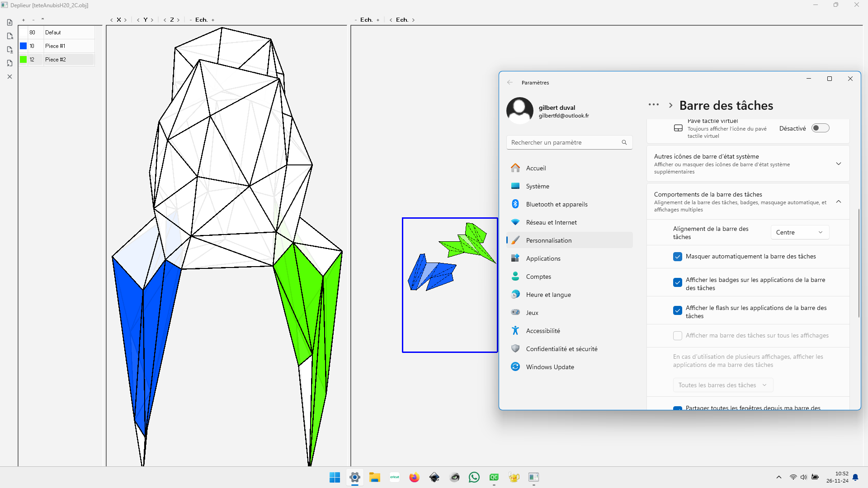The width and height of the screenshot is (868, 488).
Task: Collapse Comportements de la barre des tâches
Action: [x=838, y=202]
